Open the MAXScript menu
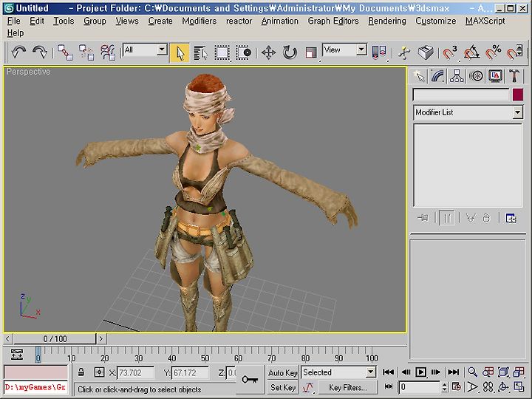This screenshot has height=399, width=532. (x=485, y=21)
